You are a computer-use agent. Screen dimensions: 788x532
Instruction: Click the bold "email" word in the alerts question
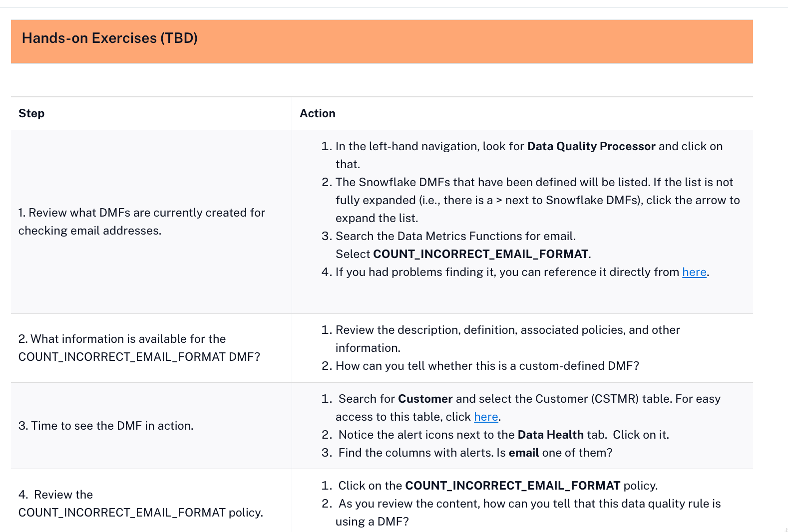point(523,453)
